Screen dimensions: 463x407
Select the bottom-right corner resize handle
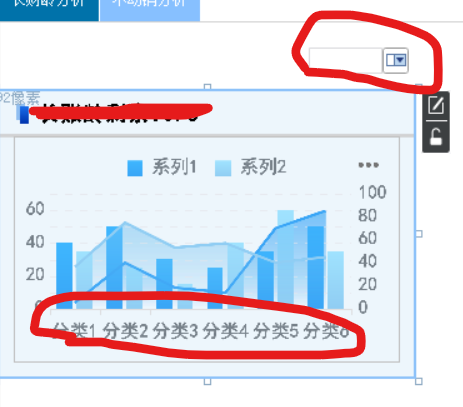419,381
